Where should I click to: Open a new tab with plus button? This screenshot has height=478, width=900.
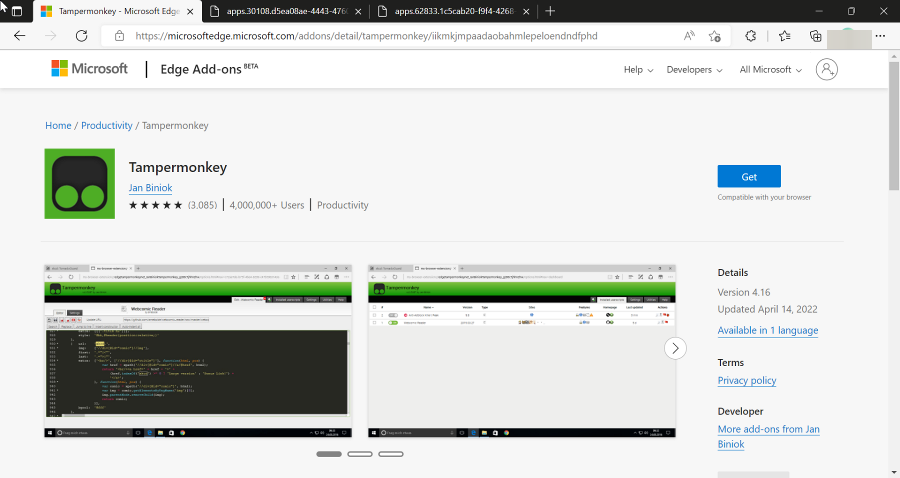[x=550, y=11]
